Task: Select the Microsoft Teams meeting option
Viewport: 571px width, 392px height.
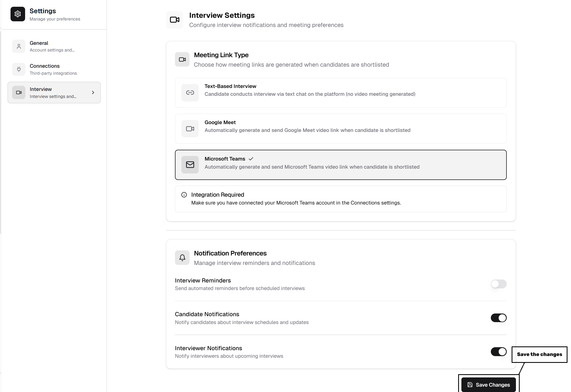Action: [340, 165]
